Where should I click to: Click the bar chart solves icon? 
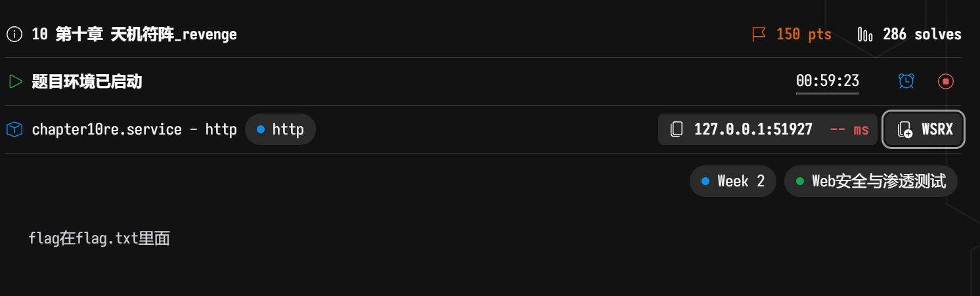click(x=866, y=34)
